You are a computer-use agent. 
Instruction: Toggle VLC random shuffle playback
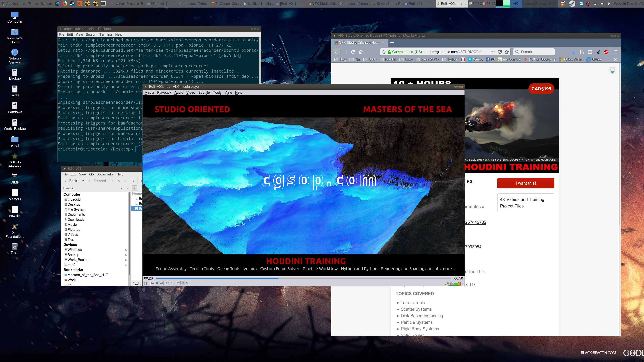tap(187, 283)
